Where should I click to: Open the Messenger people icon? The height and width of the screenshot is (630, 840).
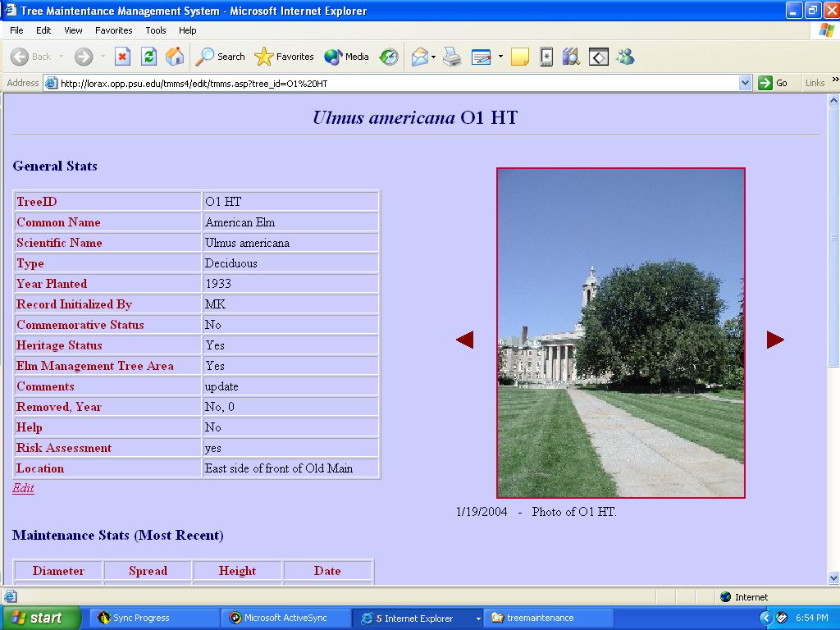tap(625, 57)
